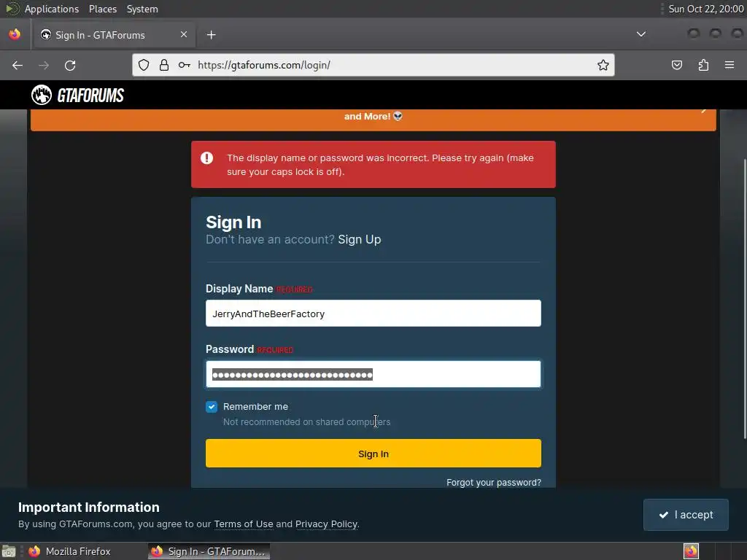Click the incorrect password error message
Viewport: 747px width, 560px height.
380,165
